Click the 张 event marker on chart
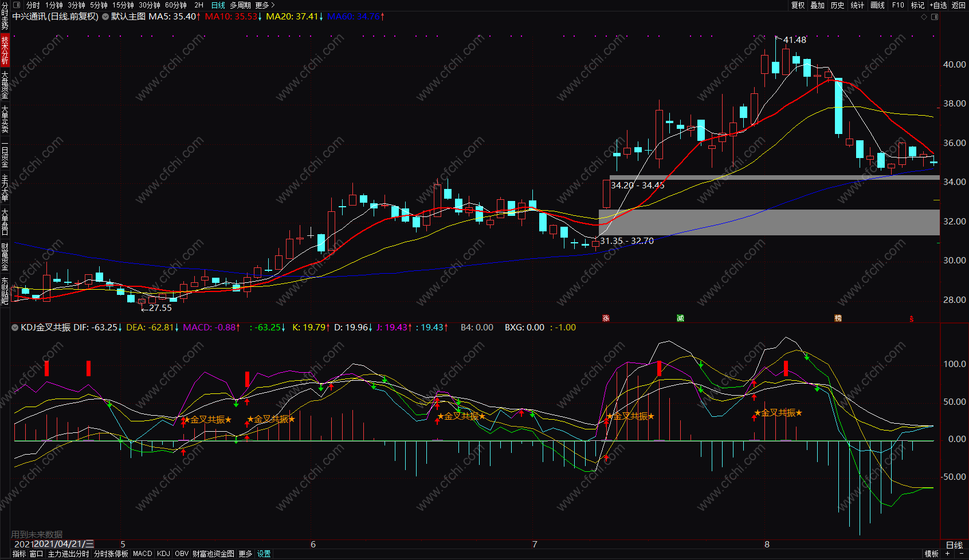This screenshot has height=560, width=969. pos(606,318)
